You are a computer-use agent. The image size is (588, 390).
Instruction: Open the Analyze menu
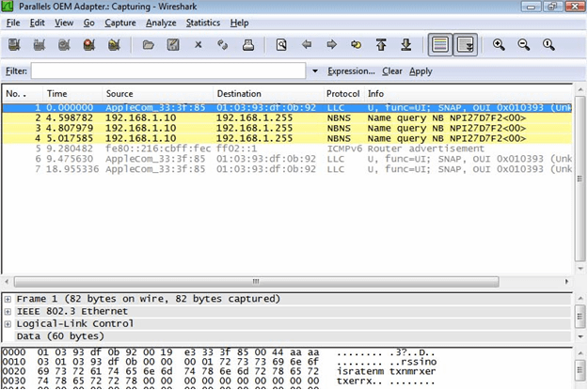pos(161,23)
